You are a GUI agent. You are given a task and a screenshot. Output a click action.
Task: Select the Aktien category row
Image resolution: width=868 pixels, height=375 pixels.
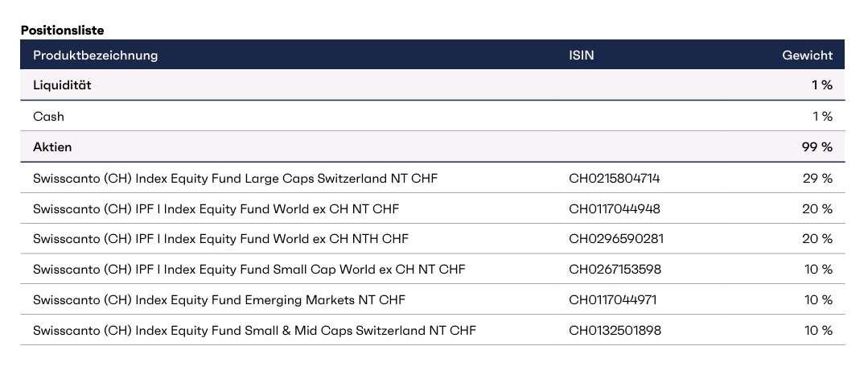52,147
